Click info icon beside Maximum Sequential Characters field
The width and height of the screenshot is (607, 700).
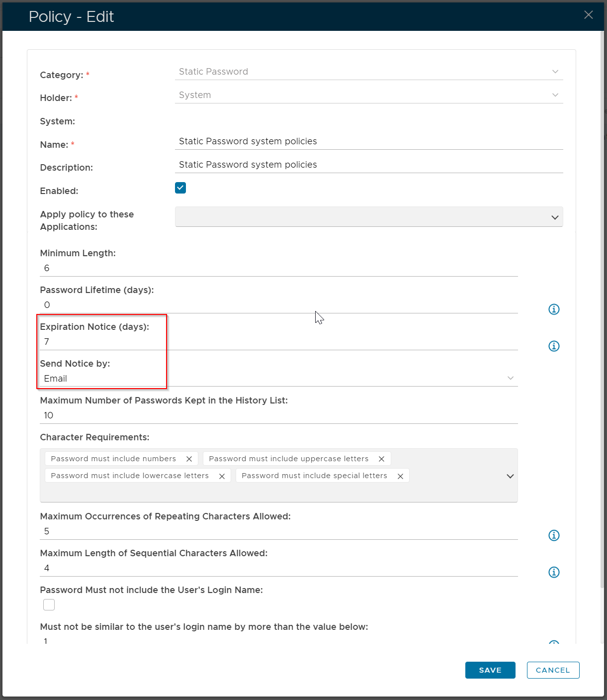554,572
